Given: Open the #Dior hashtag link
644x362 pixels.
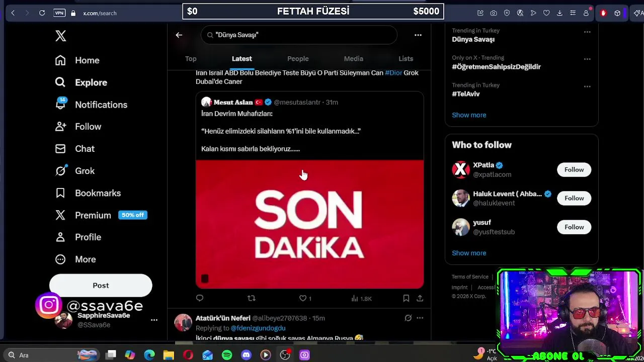Looking at the screenshot, I should pyautogui.click(x=393, y=73).
